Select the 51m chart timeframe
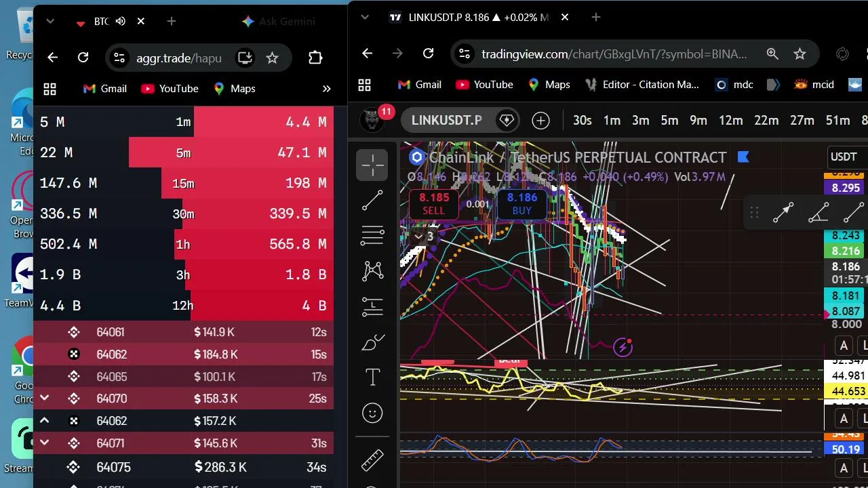The image size is (868, 488). [837, 121]
